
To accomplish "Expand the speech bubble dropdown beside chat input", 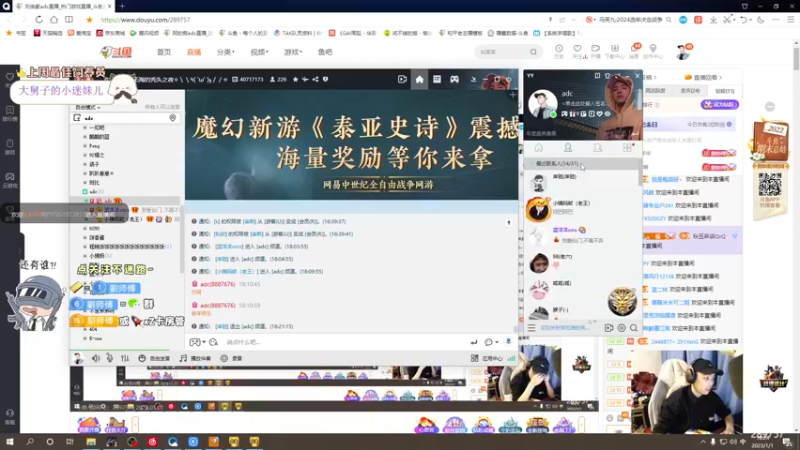I will (x=492, y=342).
